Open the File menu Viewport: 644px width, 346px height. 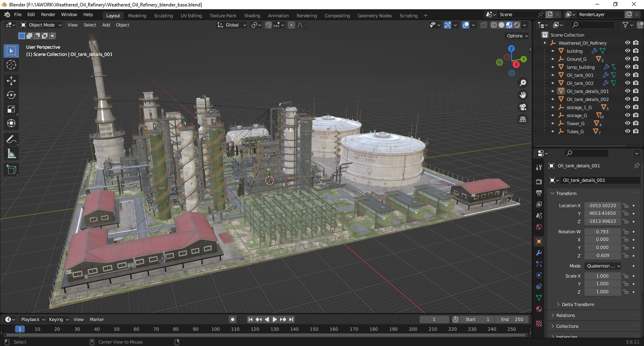tap(18, 14)
